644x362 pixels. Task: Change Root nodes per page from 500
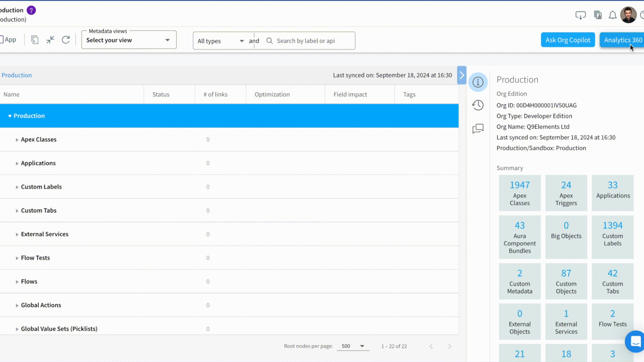coord(352,346)
